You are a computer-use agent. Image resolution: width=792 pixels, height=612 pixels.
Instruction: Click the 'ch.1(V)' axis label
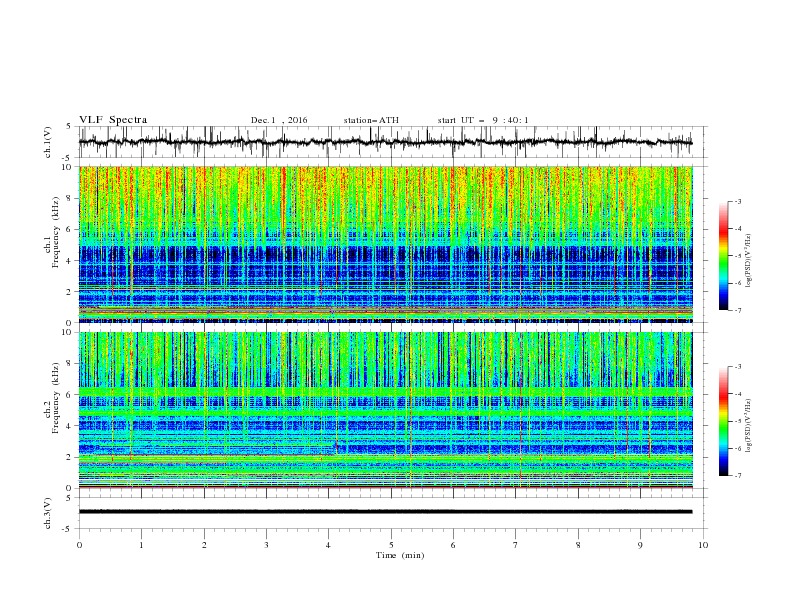click(48, 142)
